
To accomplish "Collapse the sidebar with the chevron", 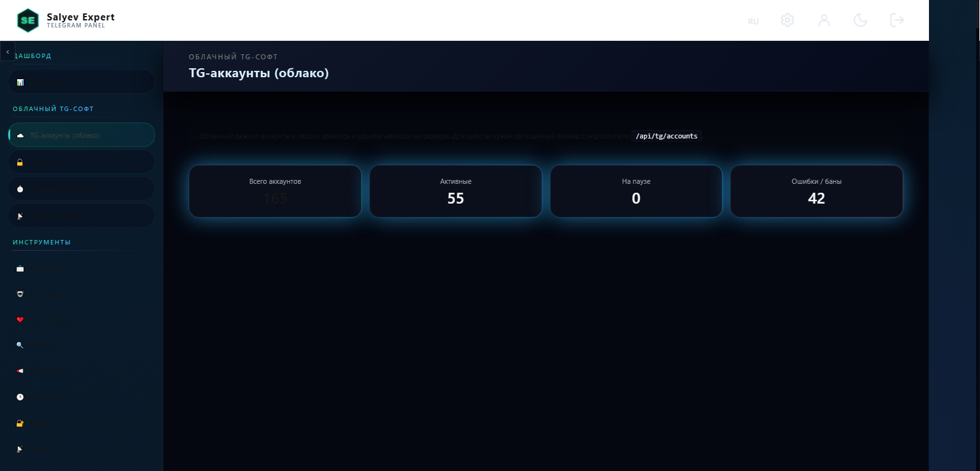I will coord(8,51).
